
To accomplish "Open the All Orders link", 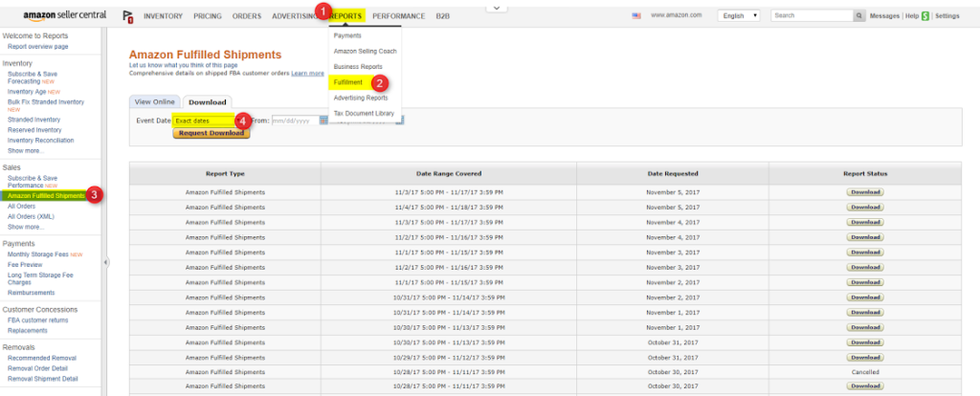I will coord(21,206).
